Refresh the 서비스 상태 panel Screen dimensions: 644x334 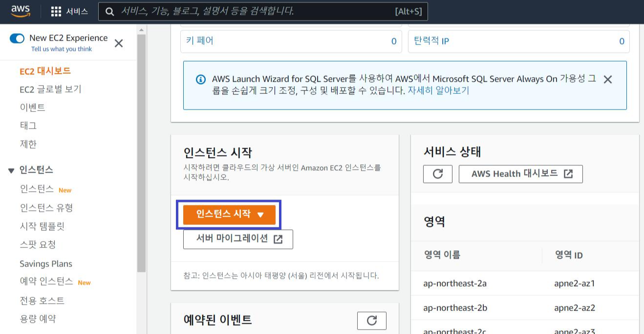point(438,174)
